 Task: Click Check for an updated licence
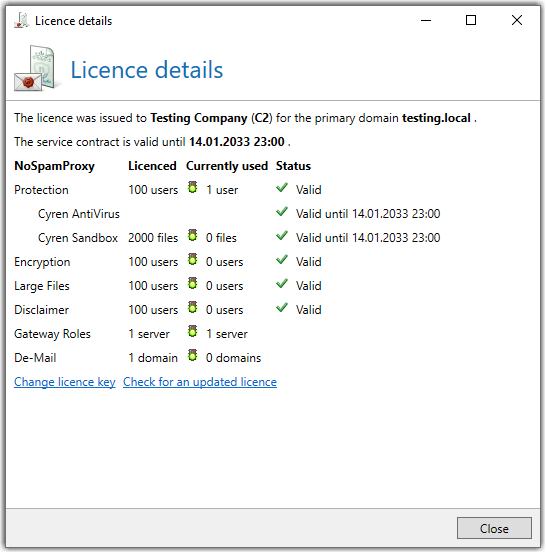point(200,382)
